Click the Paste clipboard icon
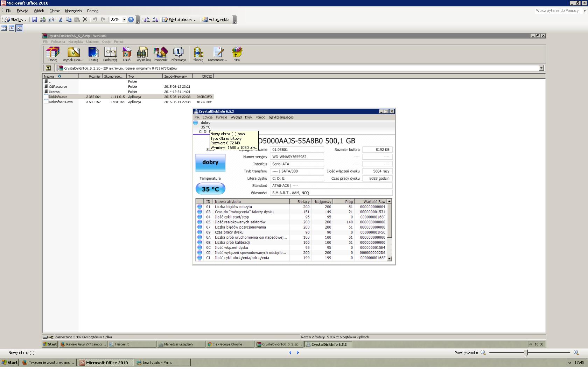 (77, 20)
